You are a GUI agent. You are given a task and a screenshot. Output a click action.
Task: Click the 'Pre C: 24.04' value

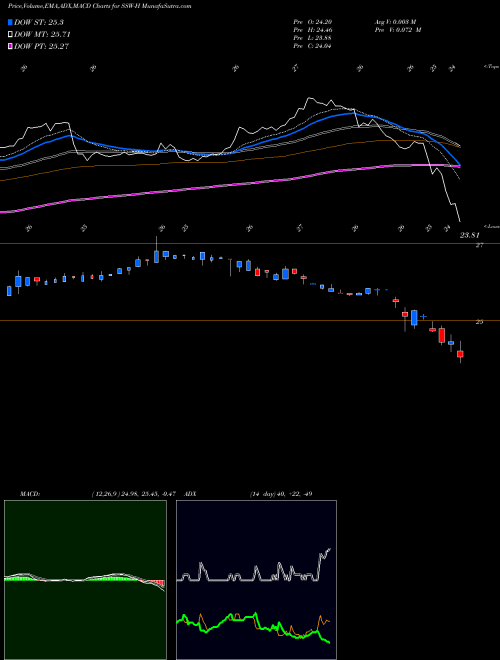coord(312,46)
